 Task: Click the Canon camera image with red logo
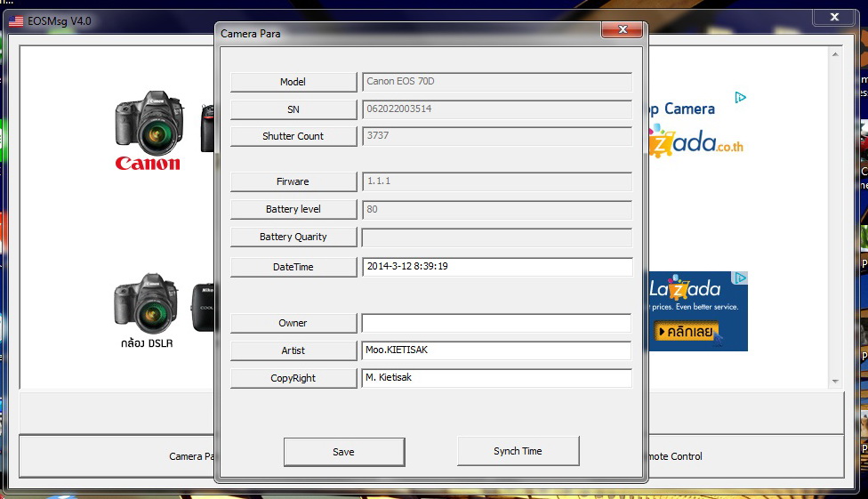click(x=149, y=131)
